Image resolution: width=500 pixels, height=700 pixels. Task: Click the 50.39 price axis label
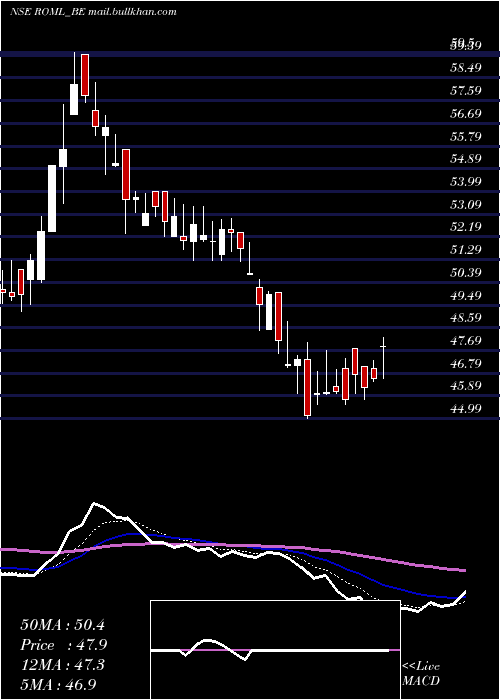[x=466, y=272]
